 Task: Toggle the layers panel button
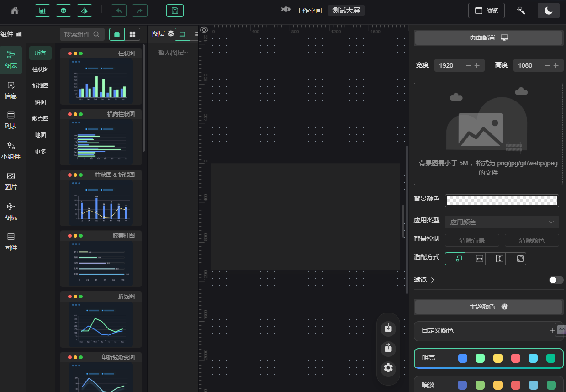click(x=63, y=11)
